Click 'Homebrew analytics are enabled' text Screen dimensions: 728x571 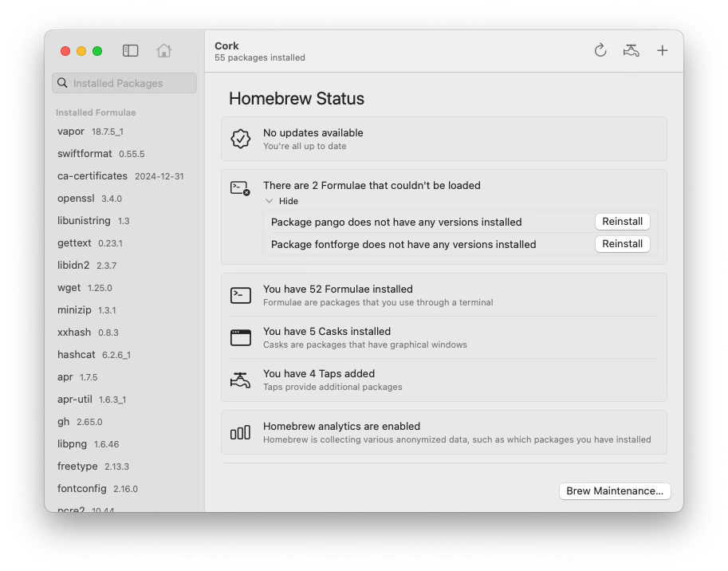(x=341, y=426)
